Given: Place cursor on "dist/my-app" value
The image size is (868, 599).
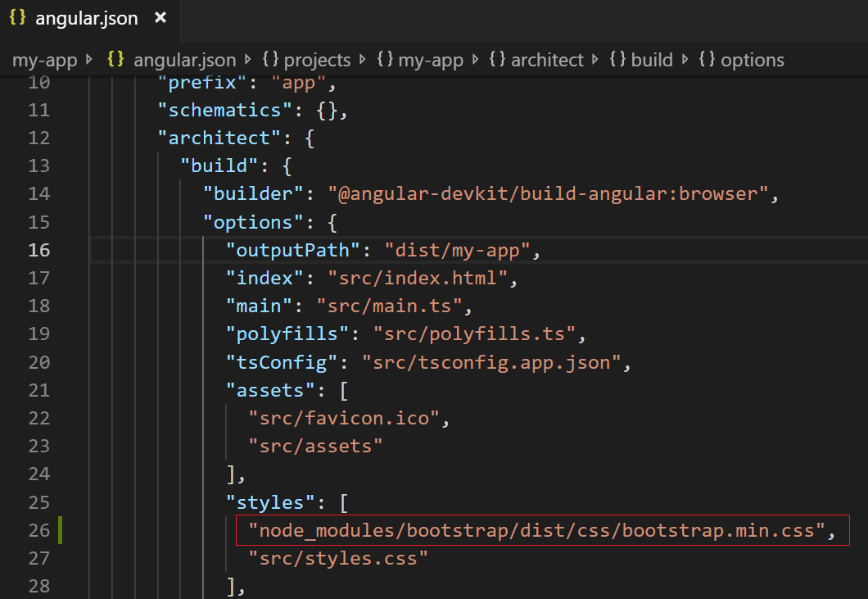Looking at the screenshot, I should (458, 251).
